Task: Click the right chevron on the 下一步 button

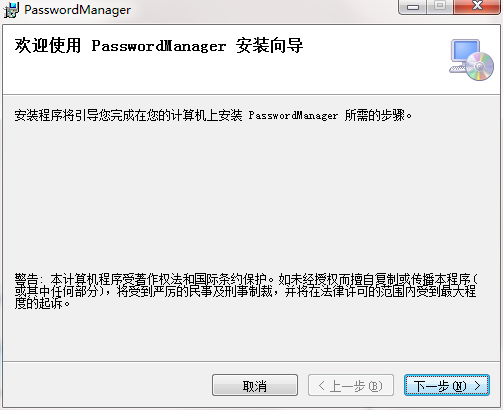Action: click(478, 386)
